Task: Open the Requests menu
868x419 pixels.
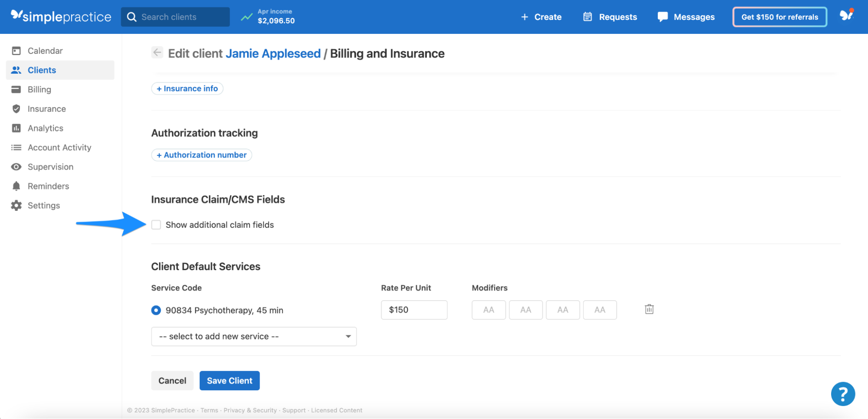Action: coord(609,17)
